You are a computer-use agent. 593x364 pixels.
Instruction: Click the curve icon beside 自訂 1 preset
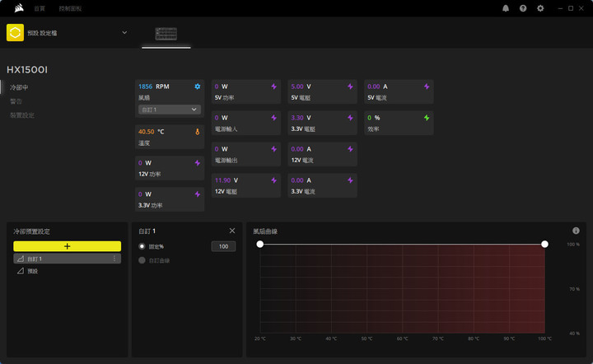(21, 259)
